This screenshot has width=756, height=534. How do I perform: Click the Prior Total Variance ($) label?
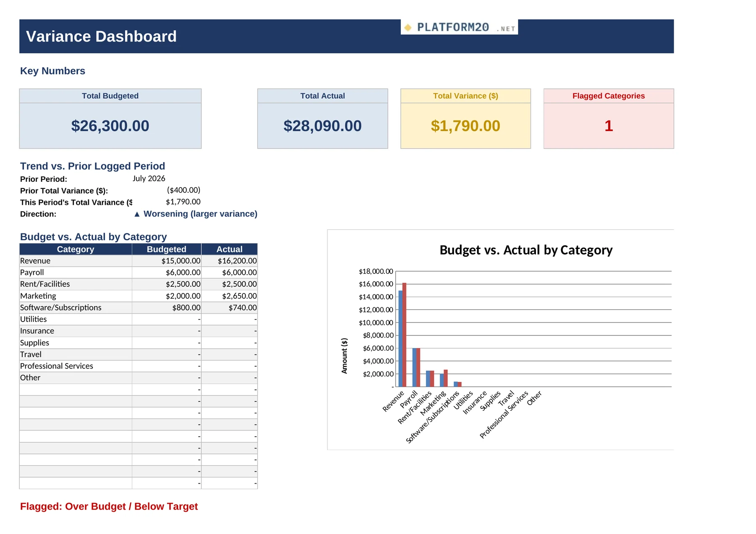64,191
